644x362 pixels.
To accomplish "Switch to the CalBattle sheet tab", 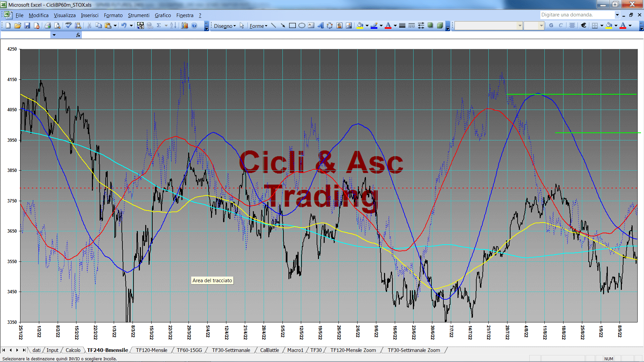I will tap(269, 350).
